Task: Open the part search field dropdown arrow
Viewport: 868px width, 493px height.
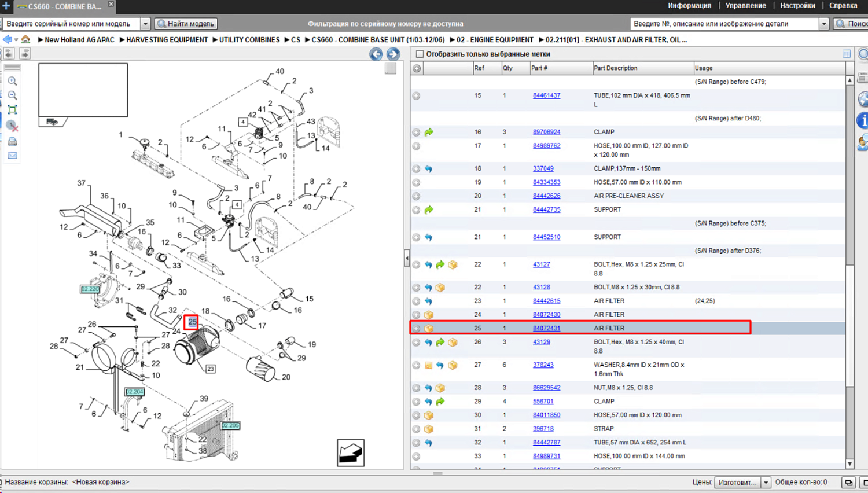Action: point(823,24)
